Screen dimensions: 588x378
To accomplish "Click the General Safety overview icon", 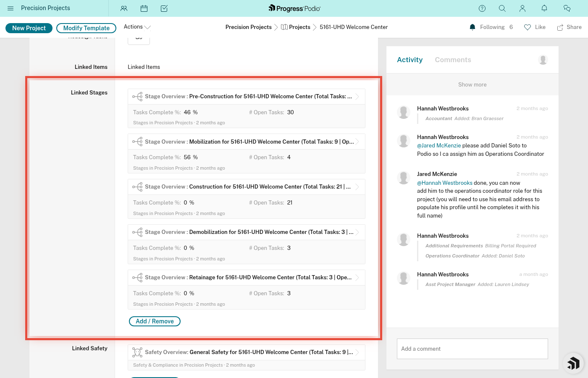I will pyautogui.click(x=137, y=352).
